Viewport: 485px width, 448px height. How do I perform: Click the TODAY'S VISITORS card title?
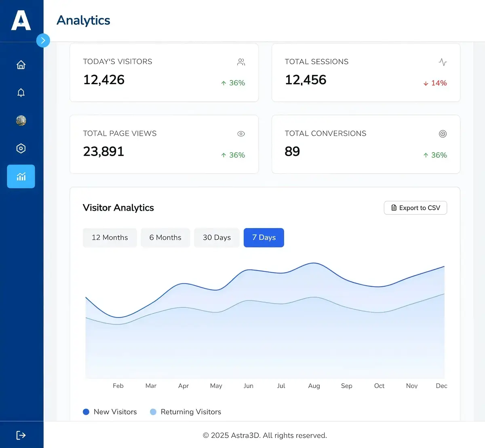click(x=118, y=61)
